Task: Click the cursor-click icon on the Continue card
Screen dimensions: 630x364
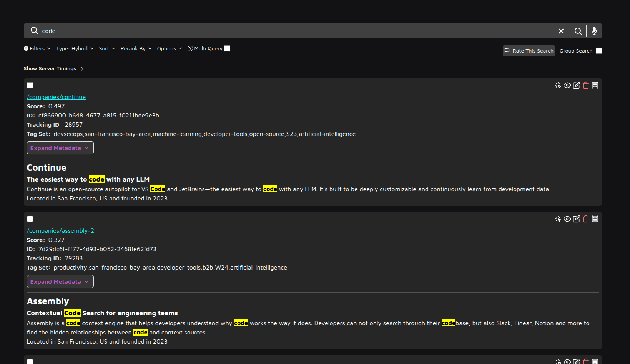Action: [558, 85]
